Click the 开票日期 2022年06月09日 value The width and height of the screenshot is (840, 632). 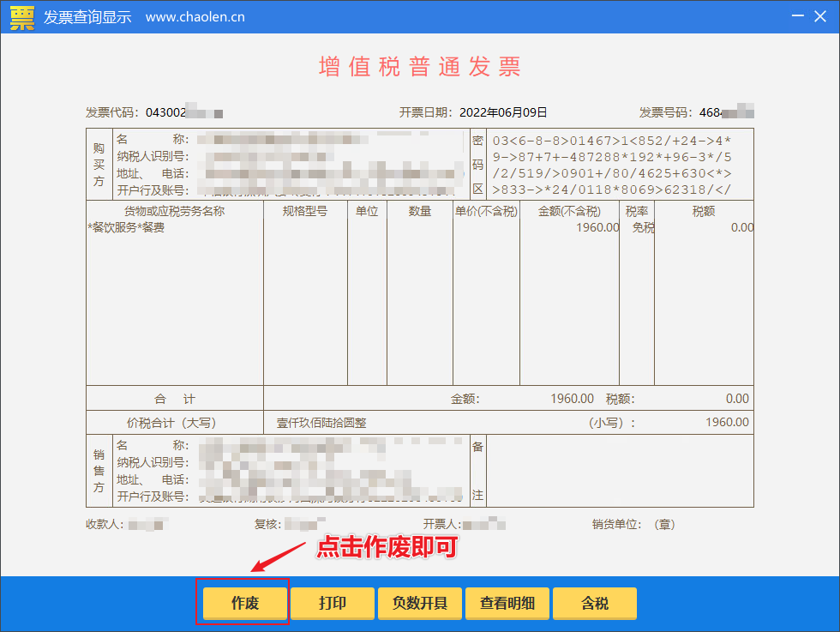point(503,112)
